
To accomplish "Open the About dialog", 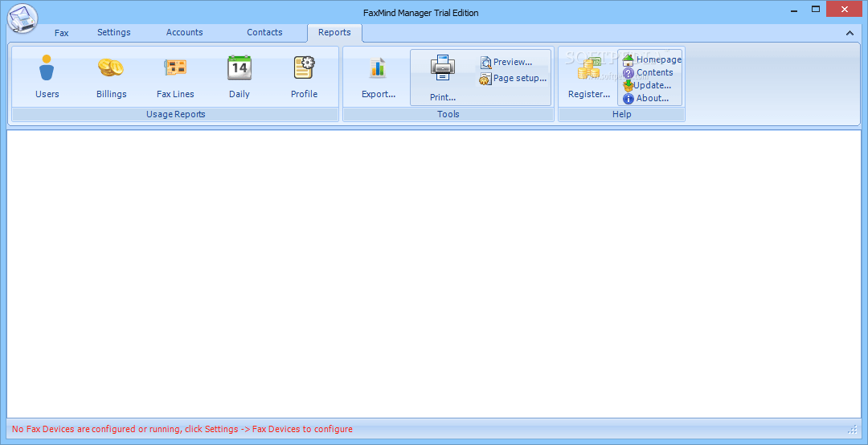I will coord(645,99).
